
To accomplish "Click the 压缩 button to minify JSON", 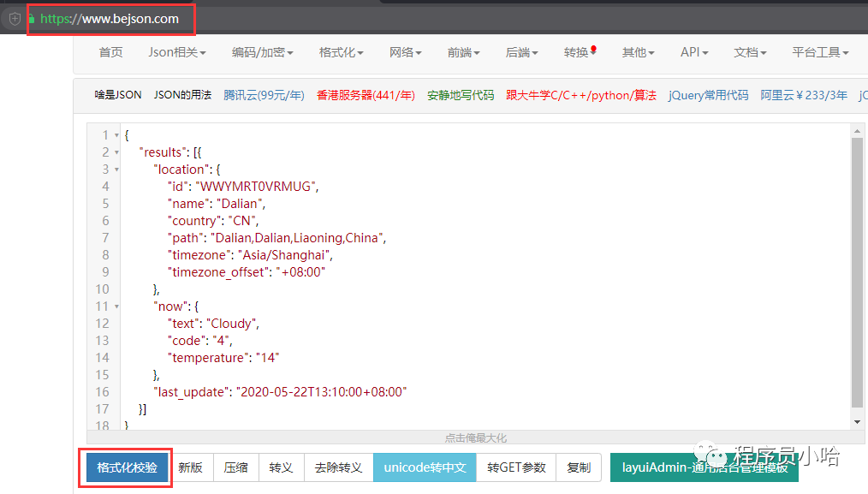I will point(235,467).
